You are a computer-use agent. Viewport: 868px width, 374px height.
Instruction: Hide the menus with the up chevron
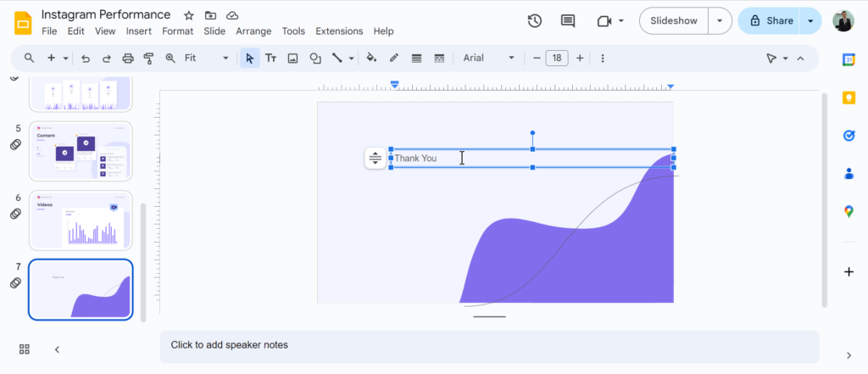pos(800,59)
